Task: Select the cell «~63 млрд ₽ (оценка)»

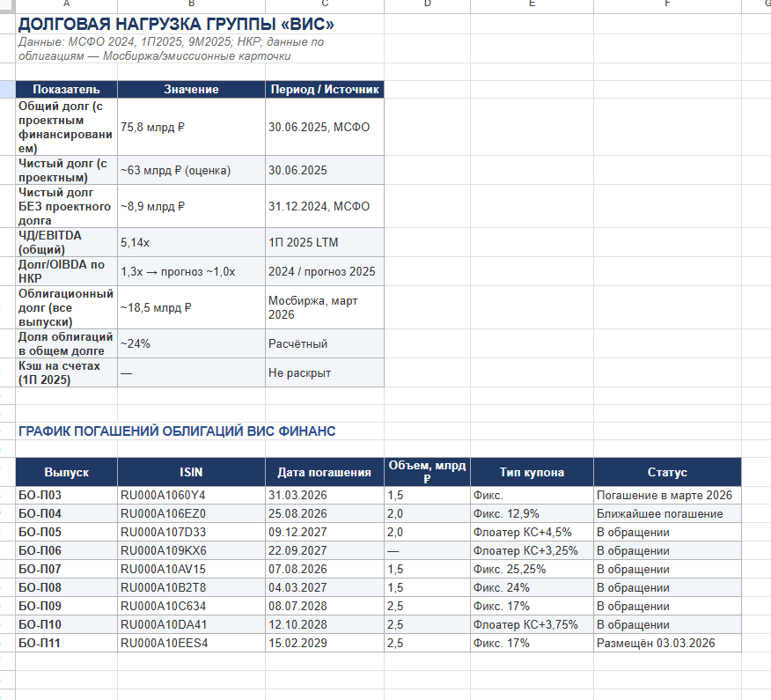Action: 191,170
